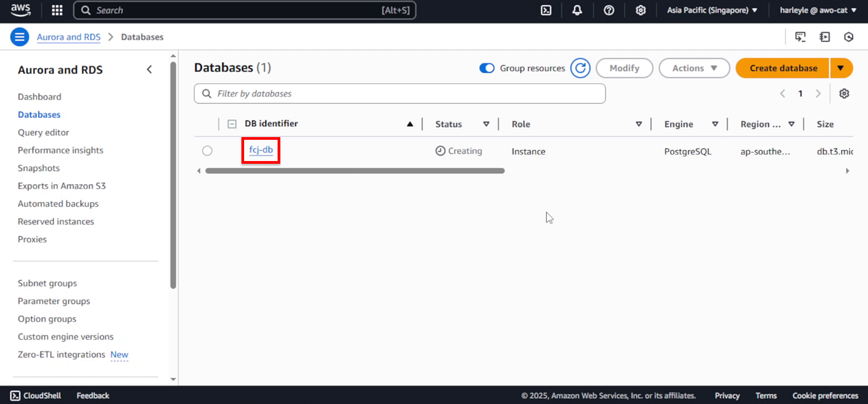This screenshot has width=868, height=404.
Task: Open Zero-ETL integrations
Action: (61, 355)
